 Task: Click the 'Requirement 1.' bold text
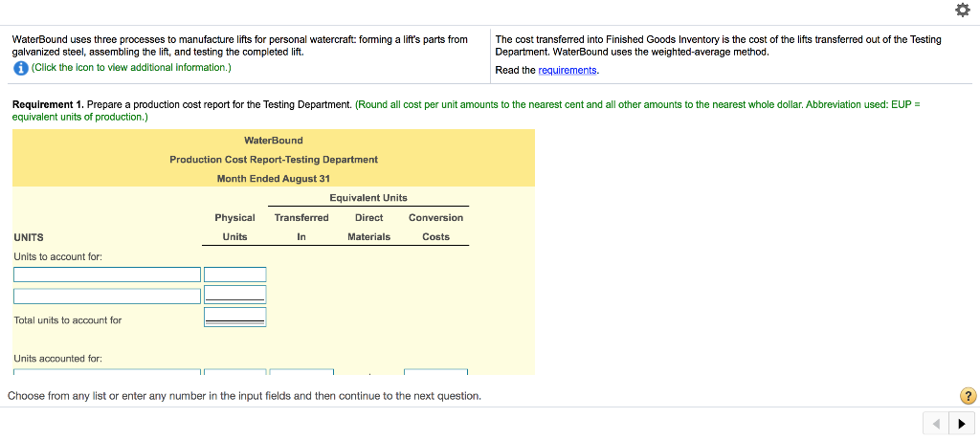[49, 104]
